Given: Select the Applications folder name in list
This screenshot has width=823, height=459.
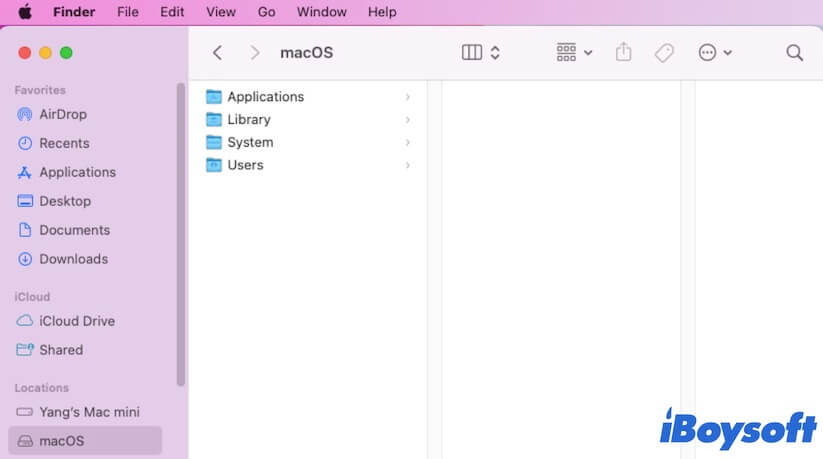Looking at the screenshot, I should pyautogui.click(x=266, y=97).
